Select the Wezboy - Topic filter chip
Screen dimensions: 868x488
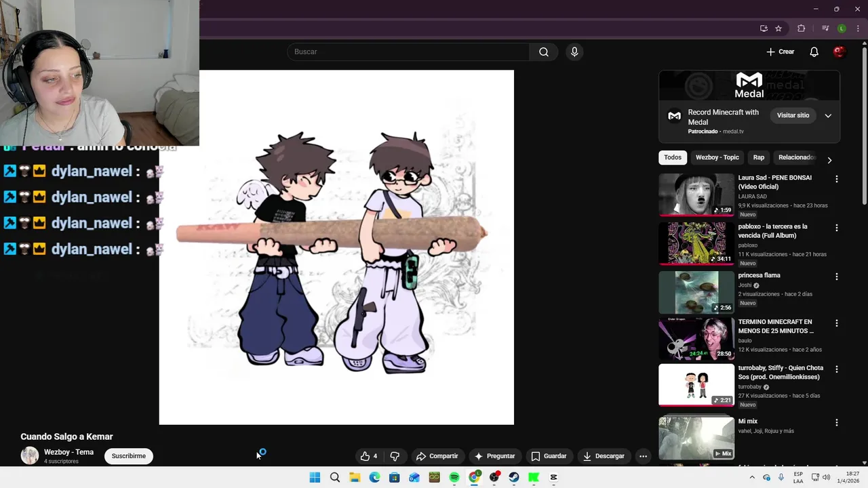(717, 157)
